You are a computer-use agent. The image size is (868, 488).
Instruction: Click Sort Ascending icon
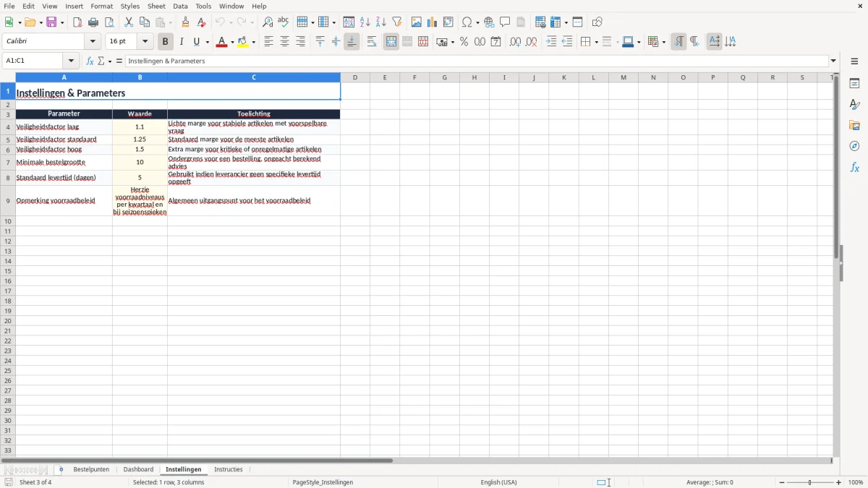coord(365,22)
